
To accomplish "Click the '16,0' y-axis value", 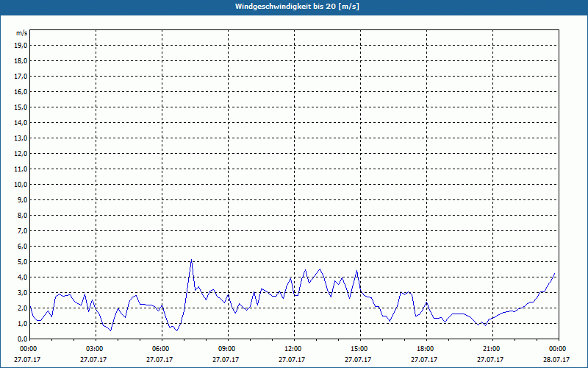I will pos(21,91).
